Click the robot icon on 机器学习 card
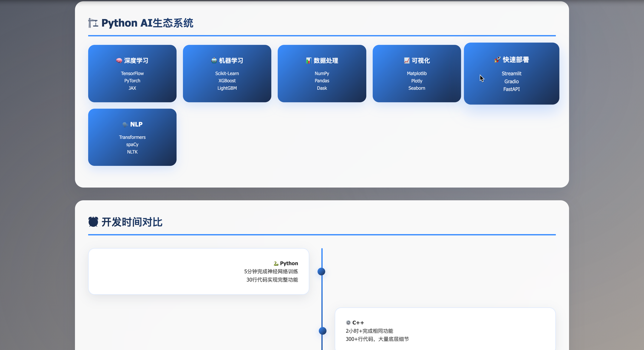Viewport: 644px width, 350px height. [214, 60]
